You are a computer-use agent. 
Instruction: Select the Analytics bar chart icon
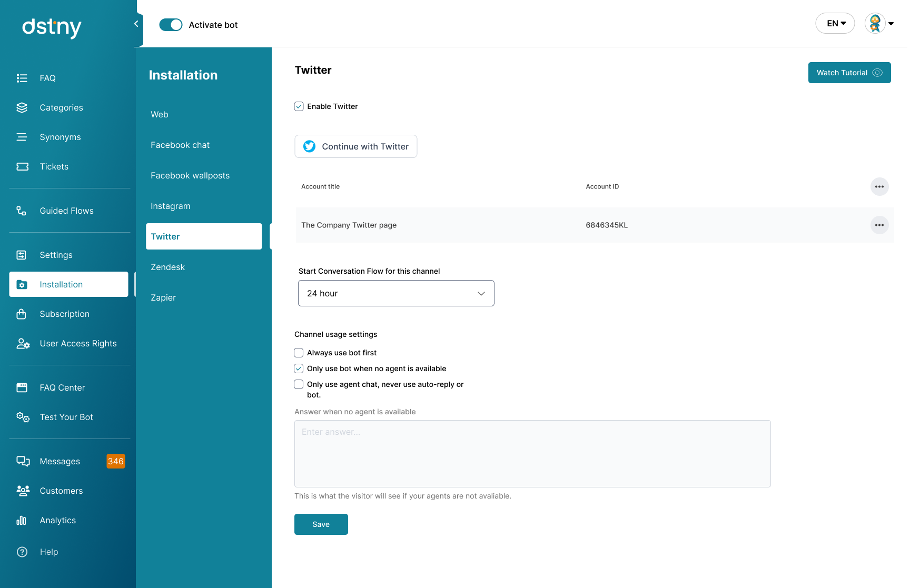tap(21, 520)
